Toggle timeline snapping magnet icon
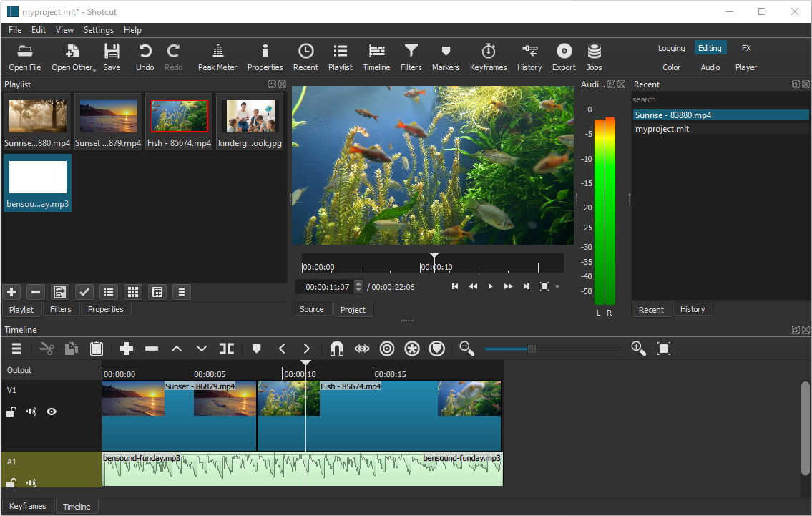 click(x=337, y=349)
